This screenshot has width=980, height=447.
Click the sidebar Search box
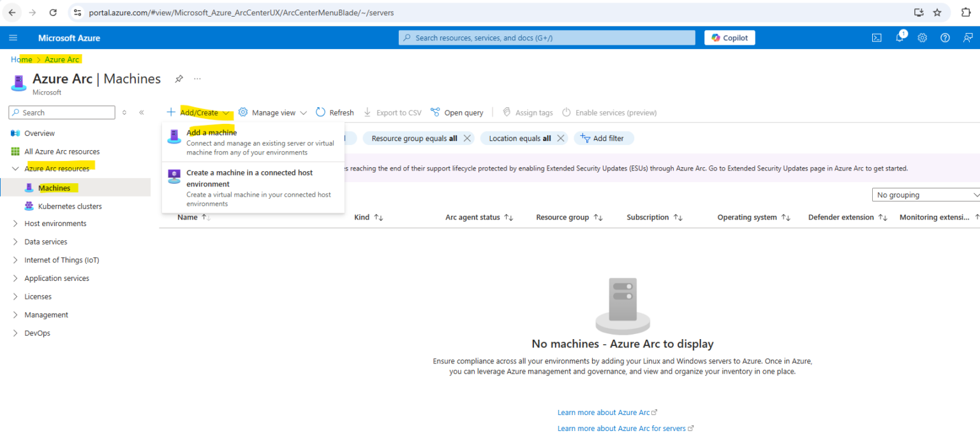point(62,112)
